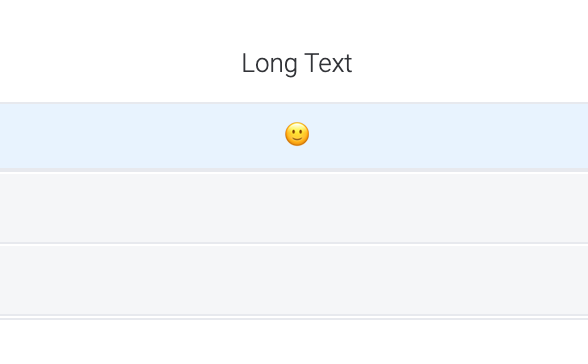Focus the first-row cell showing the yellow smiley
The image size is (588, 364).
point(294,136)
